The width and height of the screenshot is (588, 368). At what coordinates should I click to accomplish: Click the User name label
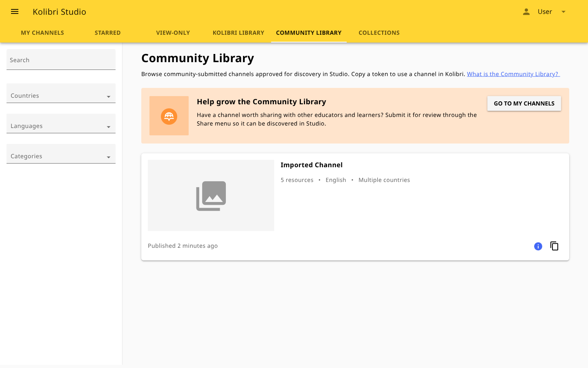tap(545, 11)
